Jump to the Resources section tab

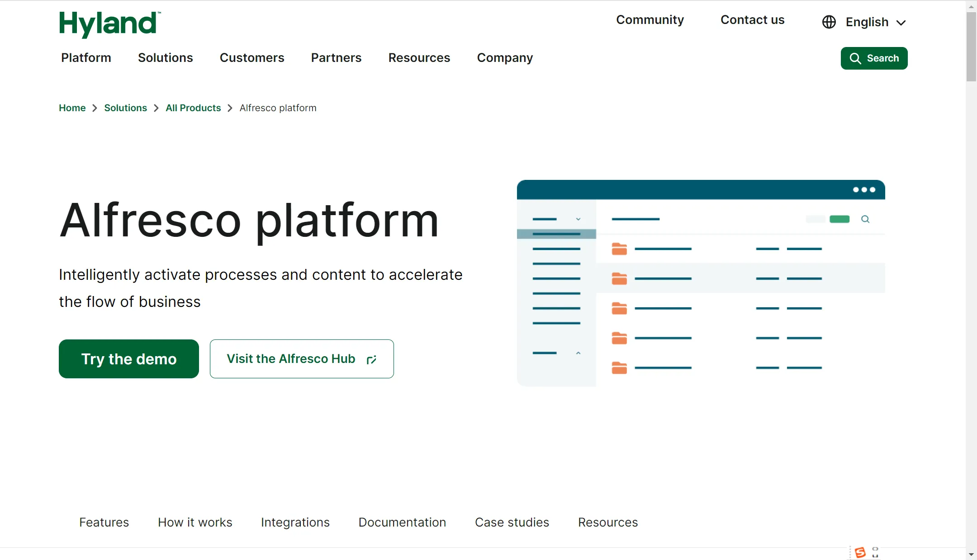(x=607, y=522)
